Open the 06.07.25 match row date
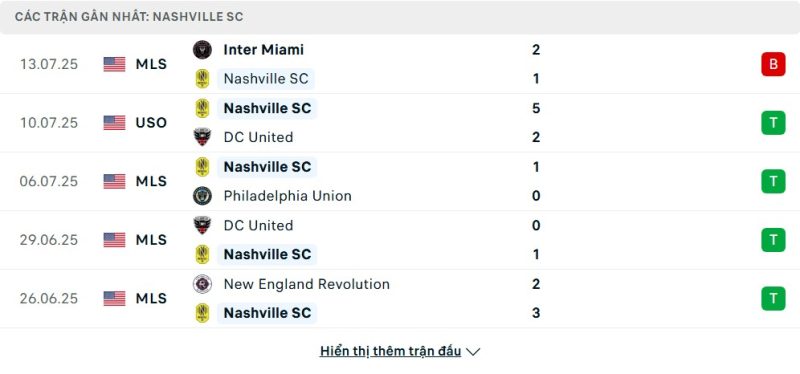 49,182
